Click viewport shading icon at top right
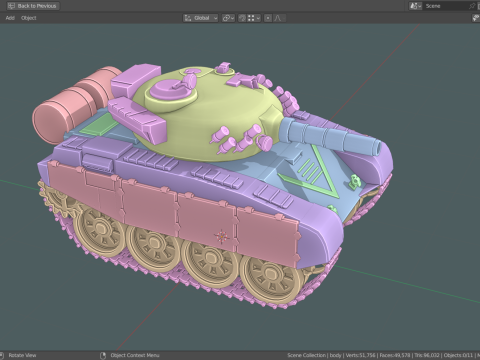 coord(476,18)
